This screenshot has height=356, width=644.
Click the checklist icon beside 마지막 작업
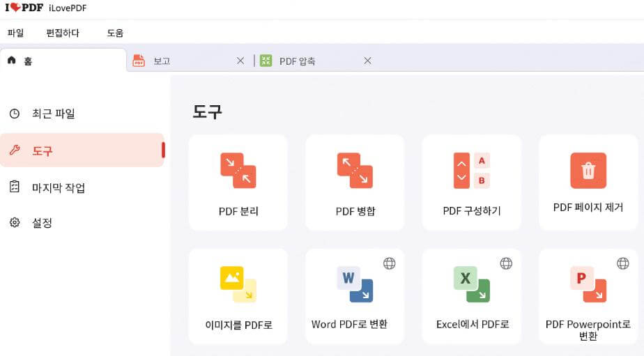click(x=15, y=187)
